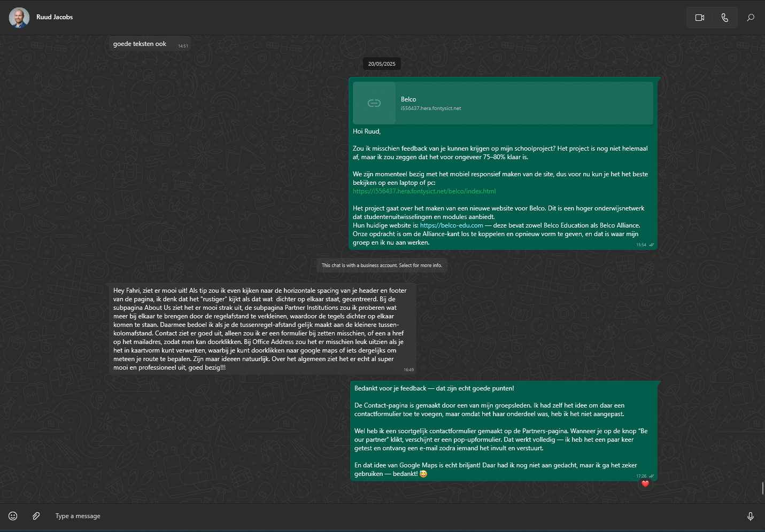Click the "Hey Fahri" feedback message

[x=260, y=329]
